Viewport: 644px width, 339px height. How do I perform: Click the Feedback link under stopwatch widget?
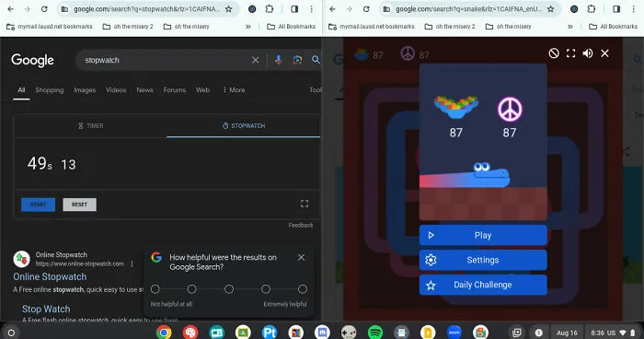(301, 225)
